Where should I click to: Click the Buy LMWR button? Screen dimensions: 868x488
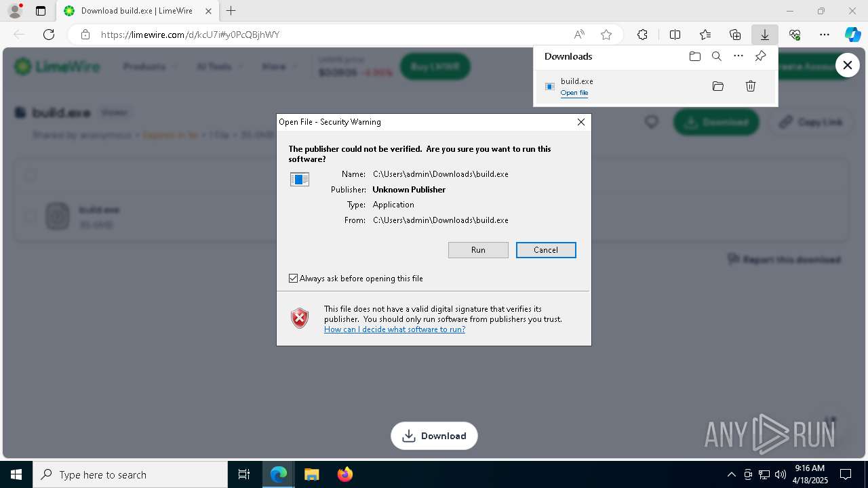435,66
